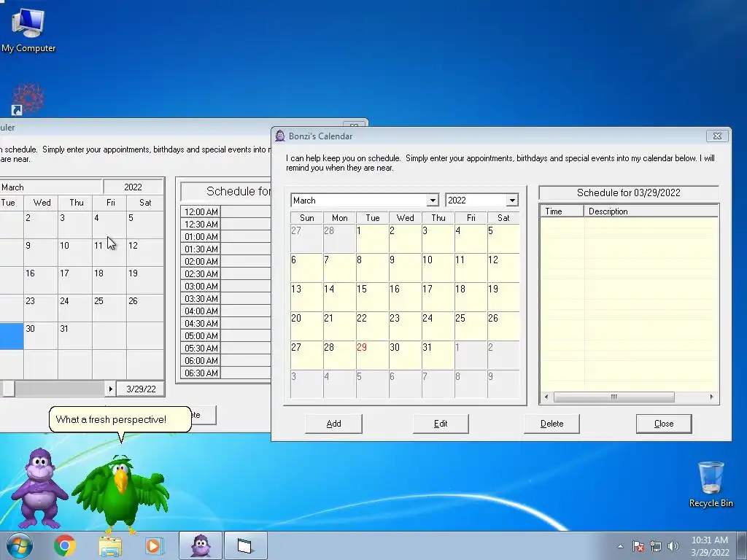Click schedule list scroll right arrow
The image size is (747, 560).
click(712, 397)
